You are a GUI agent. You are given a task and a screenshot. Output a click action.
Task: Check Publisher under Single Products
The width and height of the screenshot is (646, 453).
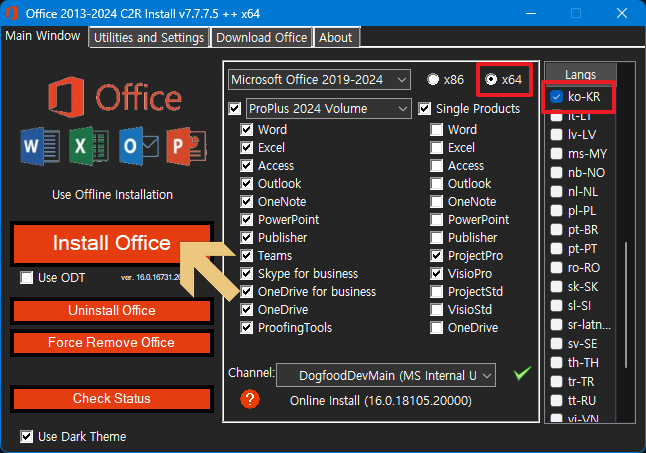pyautogui.click(x=436, y=237)
